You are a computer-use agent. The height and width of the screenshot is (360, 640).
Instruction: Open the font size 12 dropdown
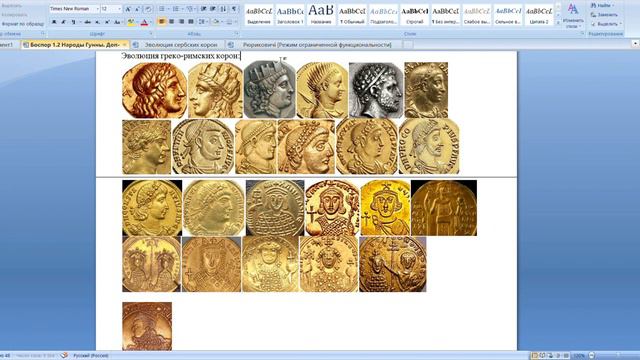pos(119,9)
